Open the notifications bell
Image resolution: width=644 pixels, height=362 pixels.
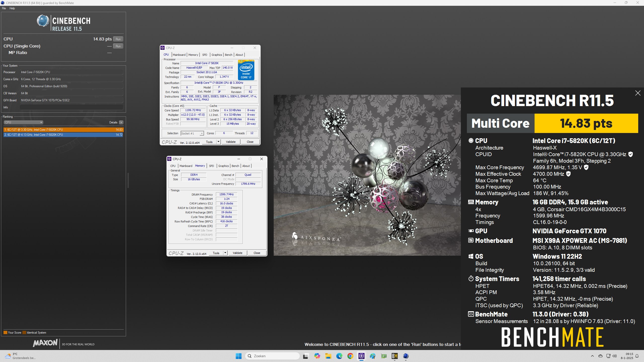pyautogui.click(x=637, y=356)
